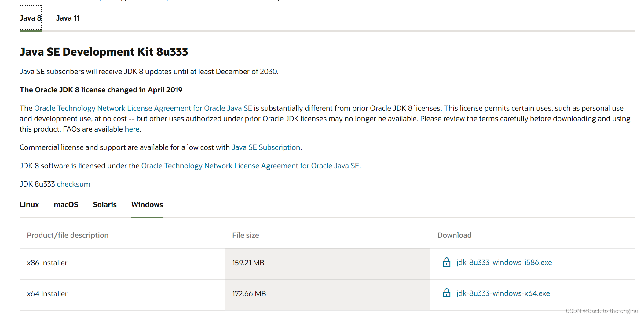
Task: Click 'The Oracle JDK 8 license changed in April 2019'
Action: 101,90
